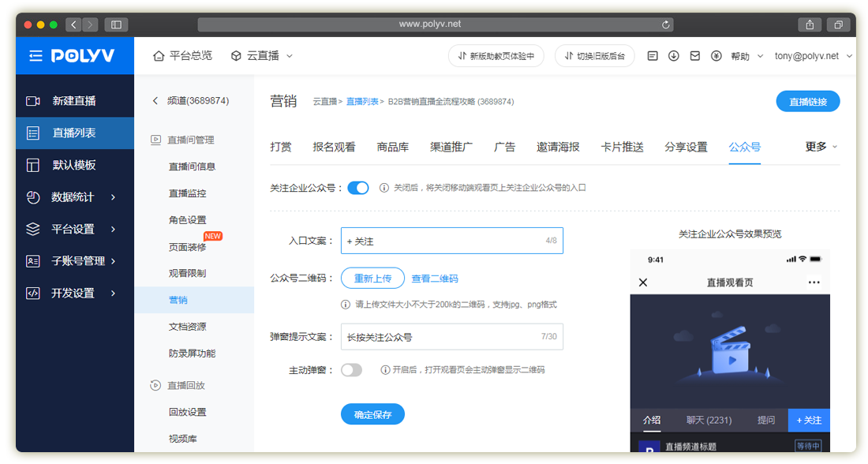
Task: Click the browser page reload icon
Action: (x=667, y=24)
